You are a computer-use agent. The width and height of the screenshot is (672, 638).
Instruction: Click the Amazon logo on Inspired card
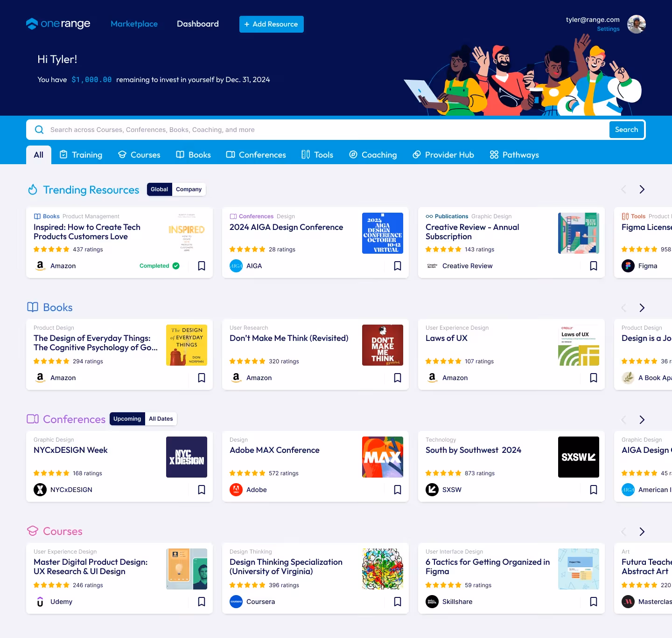pos(40,266)
